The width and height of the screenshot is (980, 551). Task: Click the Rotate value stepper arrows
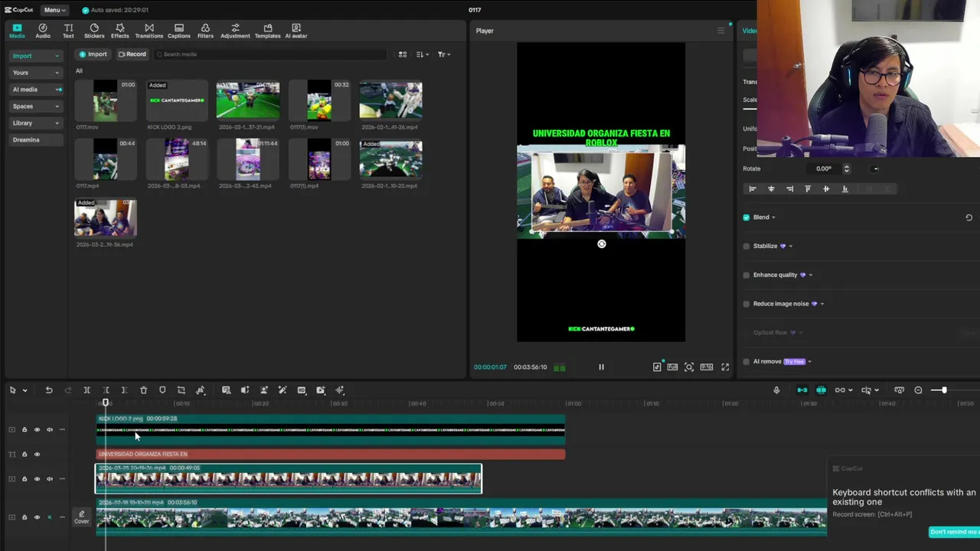click(846, 168)
